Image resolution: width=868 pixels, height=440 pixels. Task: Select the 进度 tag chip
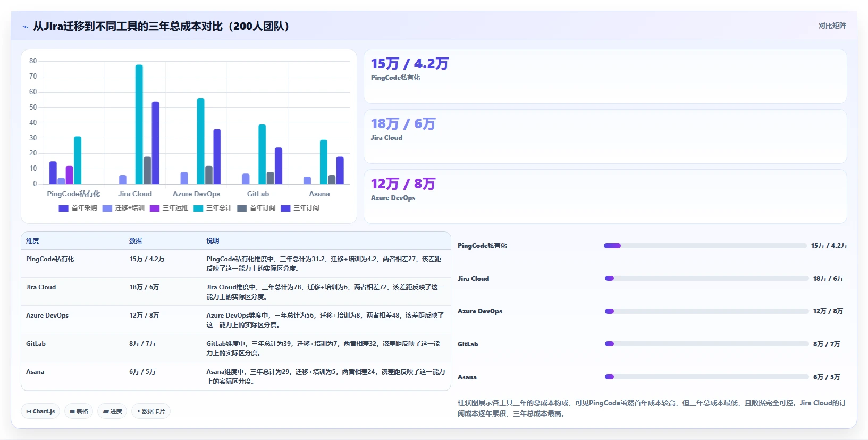(112, 411)
